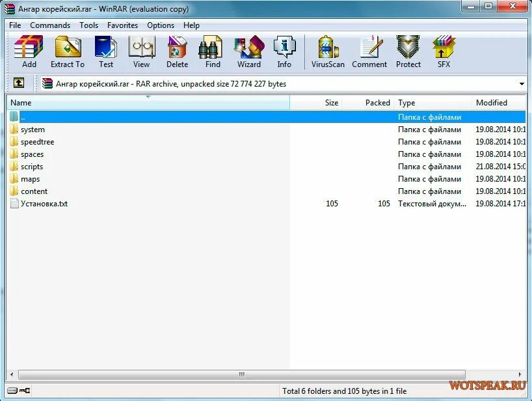The width and height of the screenshot is (532, 401).
Task: Select the 'Установка.txt' file name
Action: pos(44,204)
